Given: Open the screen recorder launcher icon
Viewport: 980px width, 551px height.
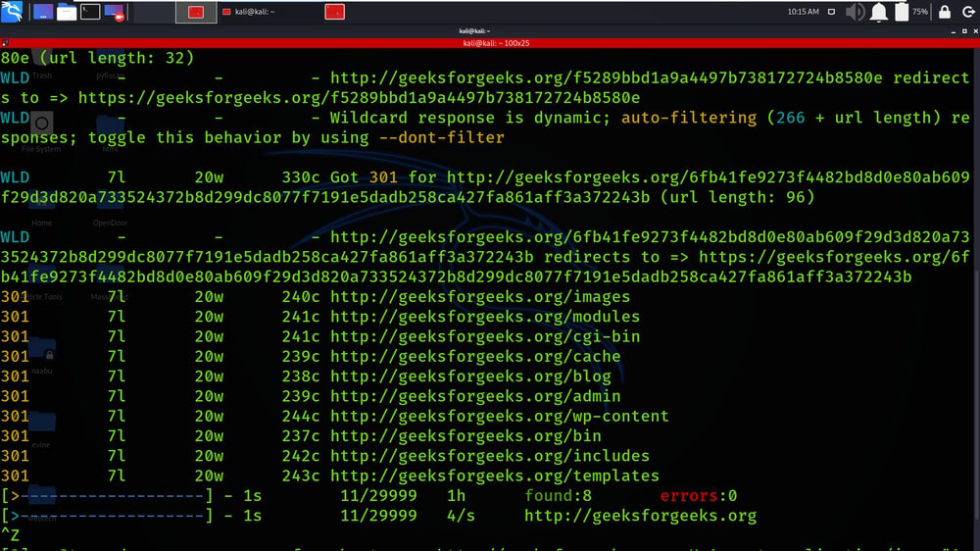Looking at the screenshot, I should tap(115, 12).
